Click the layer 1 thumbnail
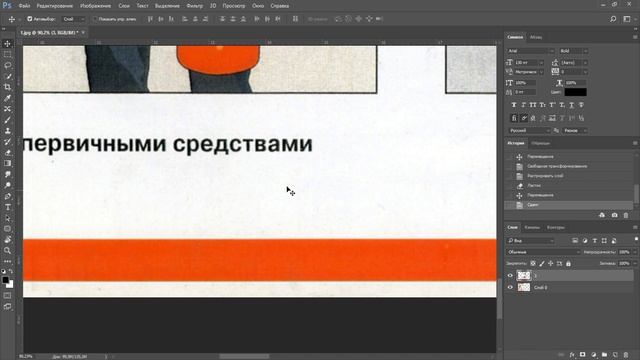 [524, 276]
